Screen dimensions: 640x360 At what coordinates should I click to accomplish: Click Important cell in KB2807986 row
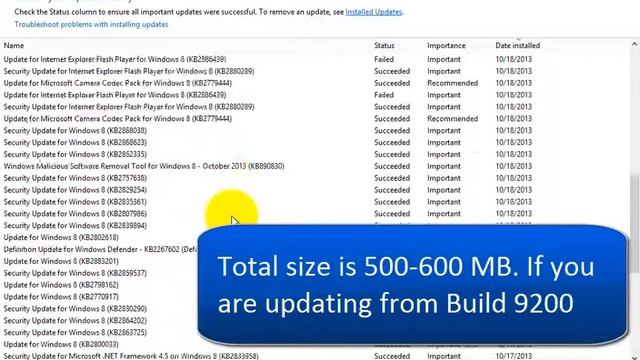(444, 213)
